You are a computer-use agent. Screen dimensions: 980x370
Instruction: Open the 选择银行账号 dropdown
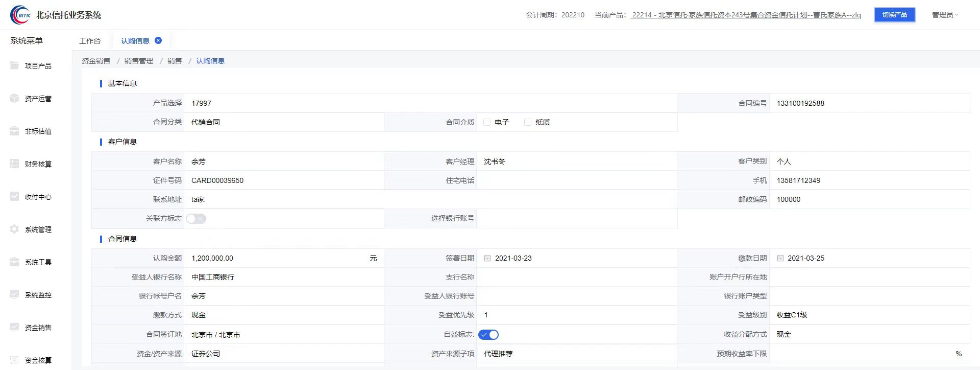(577, 219)
